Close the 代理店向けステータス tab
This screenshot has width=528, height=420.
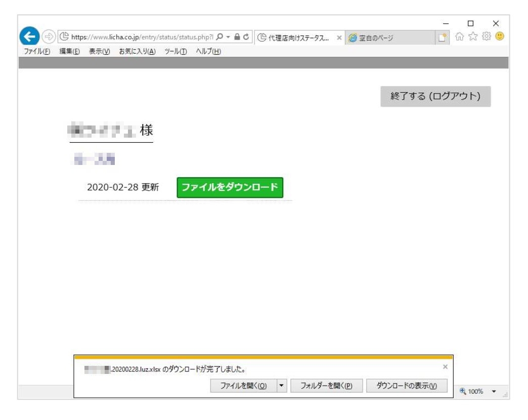coord(339,38)
